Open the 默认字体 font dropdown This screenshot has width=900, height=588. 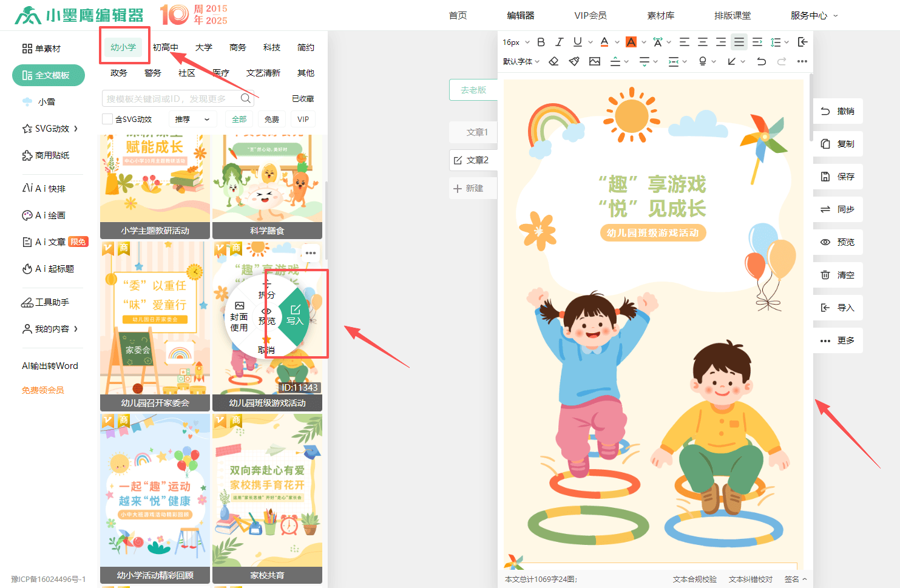(x=521, y=61)
